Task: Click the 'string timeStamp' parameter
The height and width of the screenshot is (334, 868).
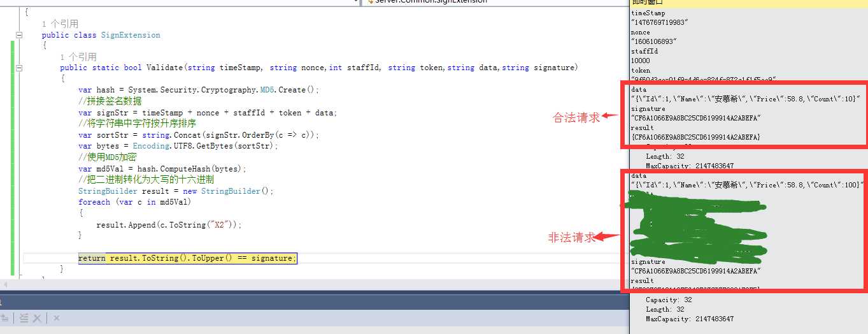Action: (224, 68)
